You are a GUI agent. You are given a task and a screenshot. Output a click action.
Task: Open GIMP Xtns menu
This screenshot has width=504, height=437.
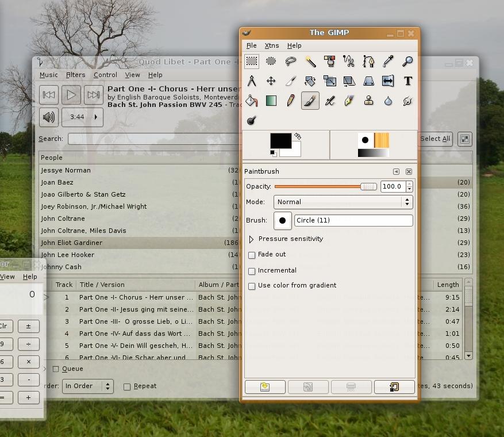272,45
